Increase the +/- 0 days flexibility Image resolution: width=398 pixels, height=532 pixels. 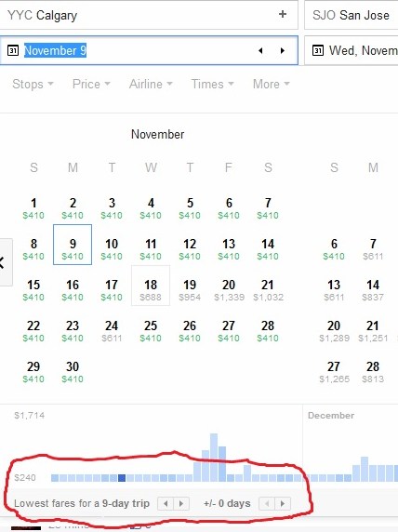[283, 503]
